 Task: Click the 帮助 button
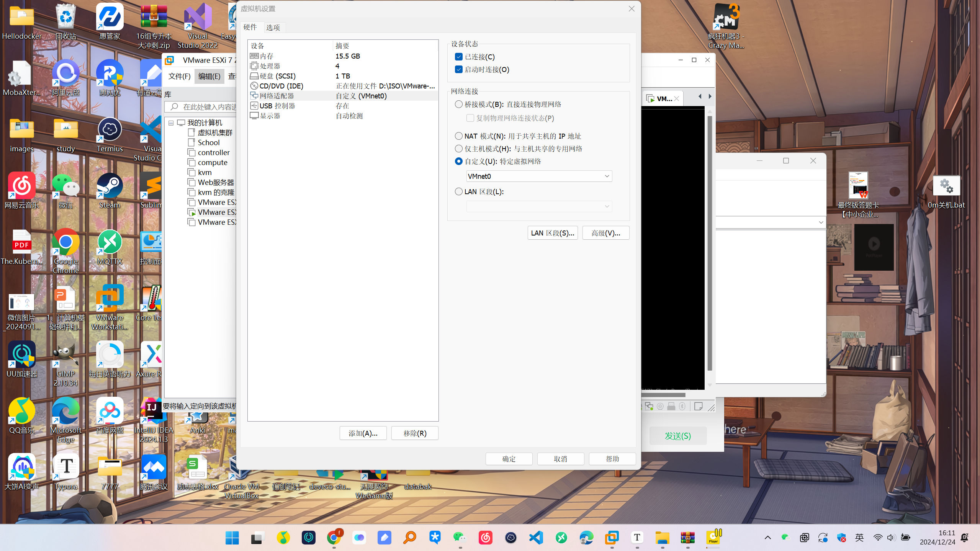coord(612,459)
